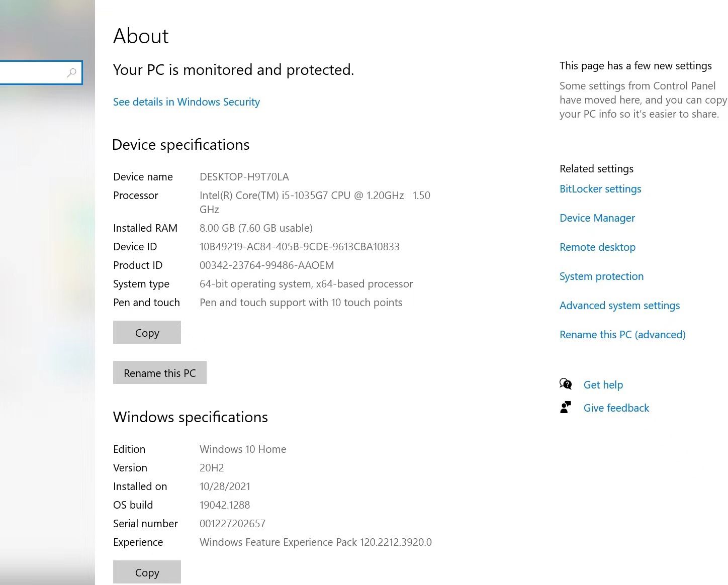Click the search magnifier icon

click(72, 73)
